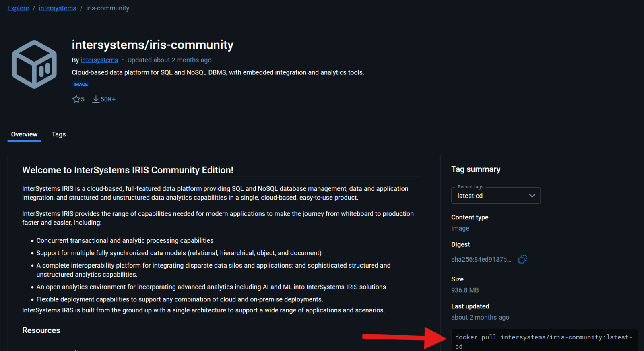This screenshot has width=644, height=351.
Task: Click the download count icon
Action: [x=96, y=99]
